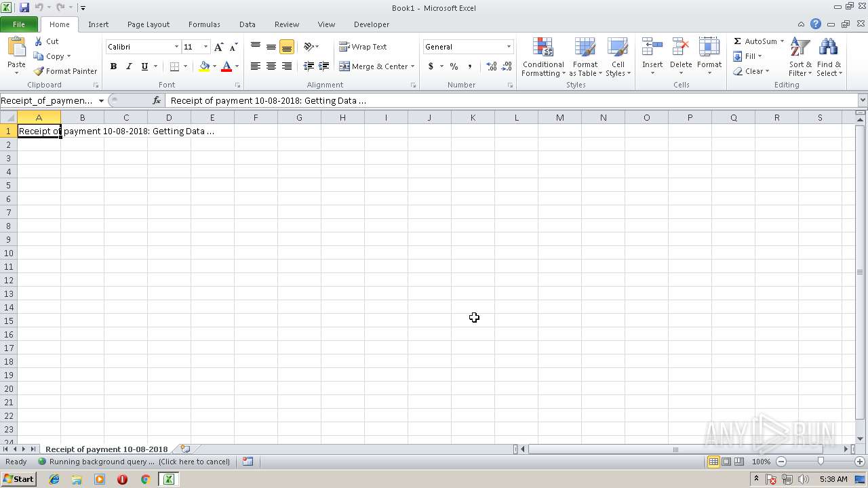The height and width of the screenshot is (488, 868).
Task: Open Format as Table gallery
Action: (x=585, y=58)
